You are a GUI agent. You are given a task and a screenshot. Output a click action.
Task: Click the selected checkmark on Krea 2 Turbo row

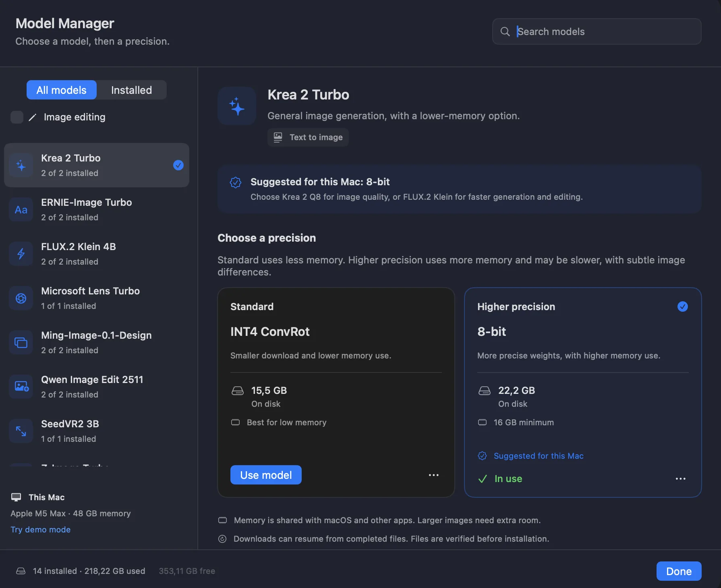[x=178, y=165]
